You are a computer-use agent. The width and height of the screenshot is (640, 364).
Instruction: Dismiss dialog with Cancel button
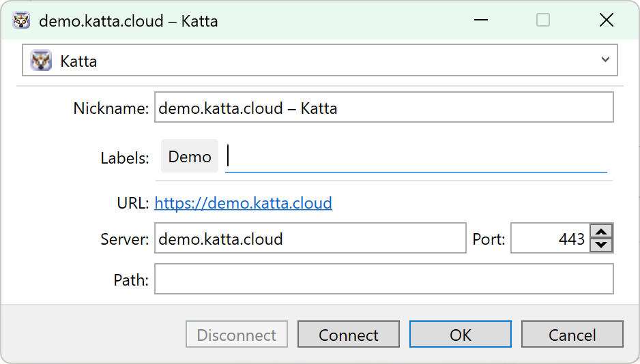point(572,334)
